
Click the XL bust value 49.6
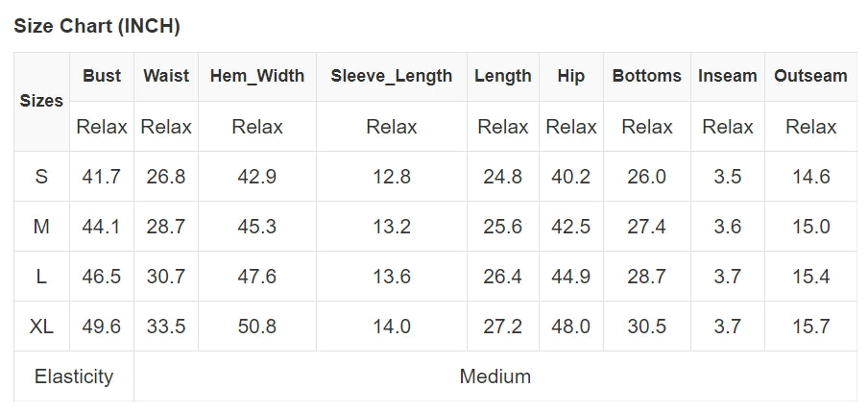[102, 327]
